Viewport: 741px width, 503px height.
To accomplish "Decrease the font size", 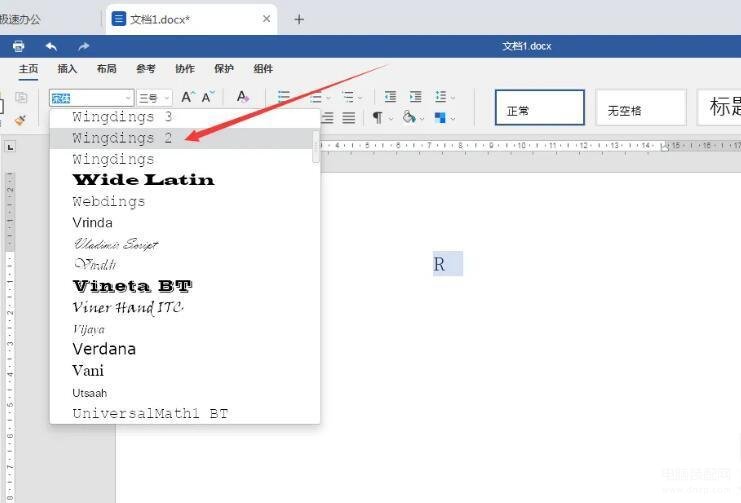I will coord(207,97).
